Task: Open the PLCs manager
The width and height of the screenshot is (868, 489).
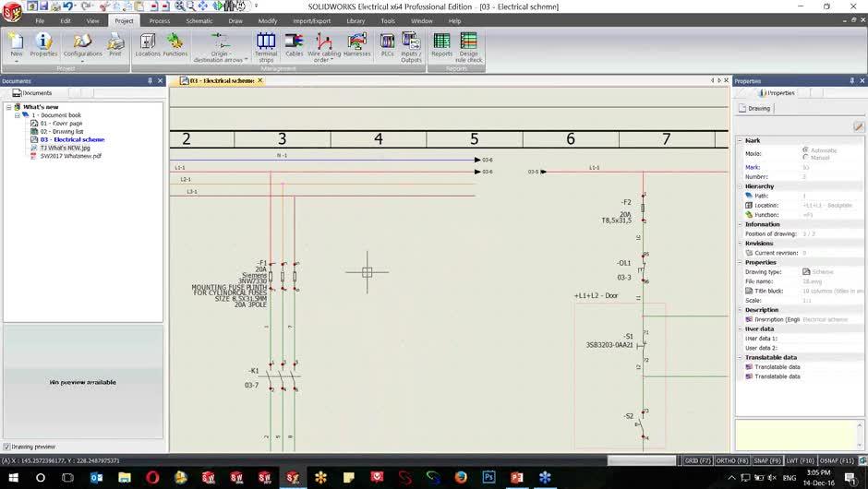Action: [388, 45]
